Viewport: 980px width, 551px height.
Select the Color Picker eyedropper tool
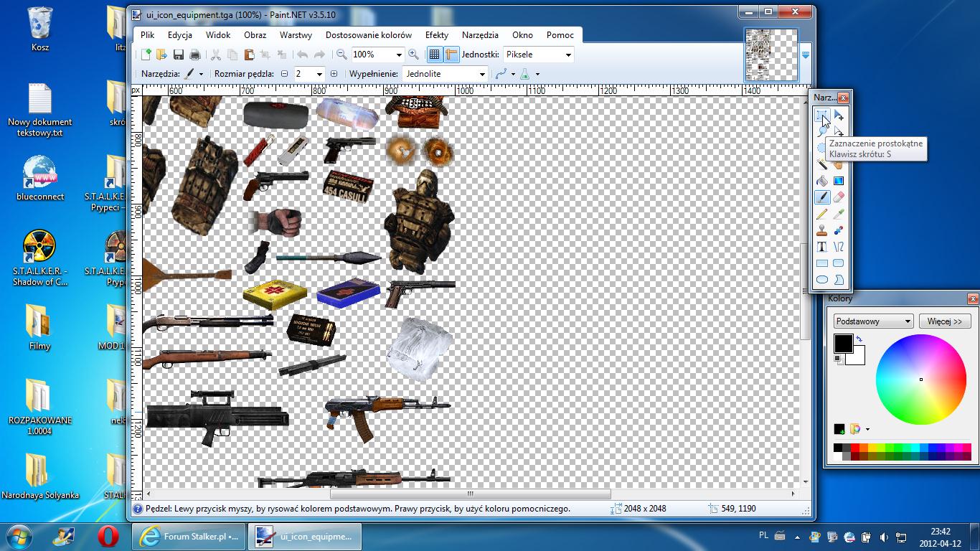839,214
